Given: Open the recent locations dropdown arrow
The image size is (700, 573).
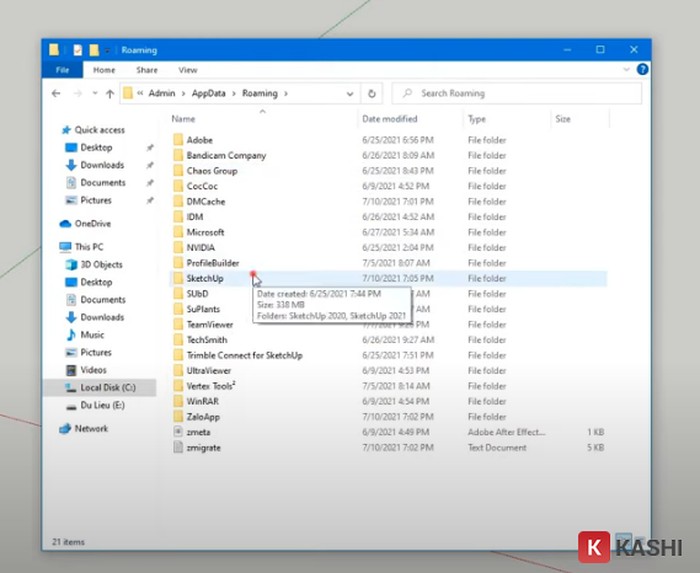Looking at the screenshot, I should pyautogui.click(x=95, y=94).
